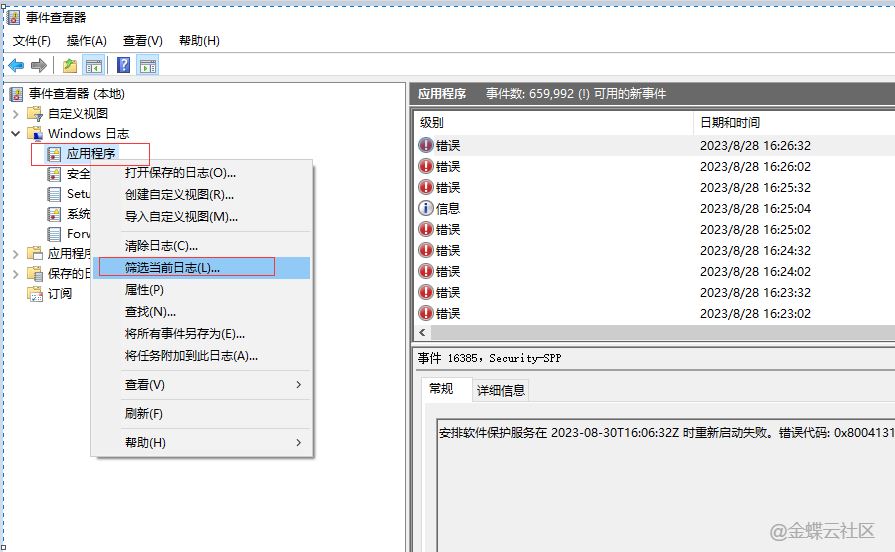
Task: Open Help via the question mark icon
Action: point(123,66)
